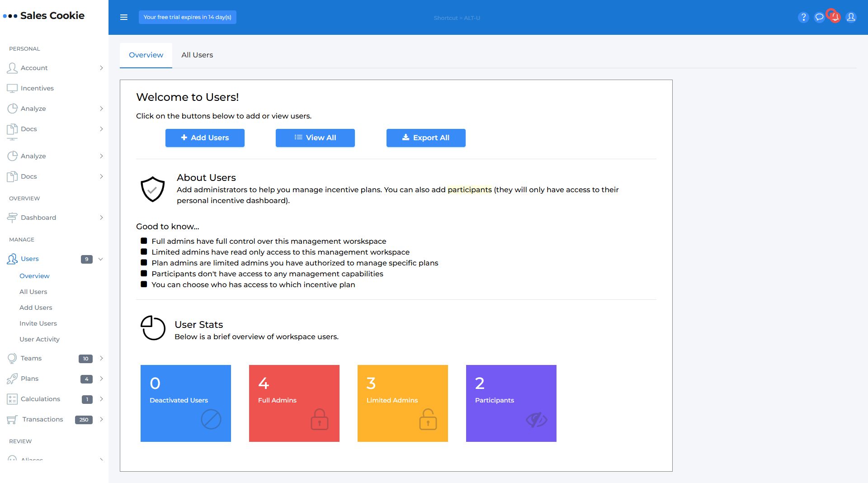868x483 pixels.
Task: Click the Export All button
Action: coord(426,138)
